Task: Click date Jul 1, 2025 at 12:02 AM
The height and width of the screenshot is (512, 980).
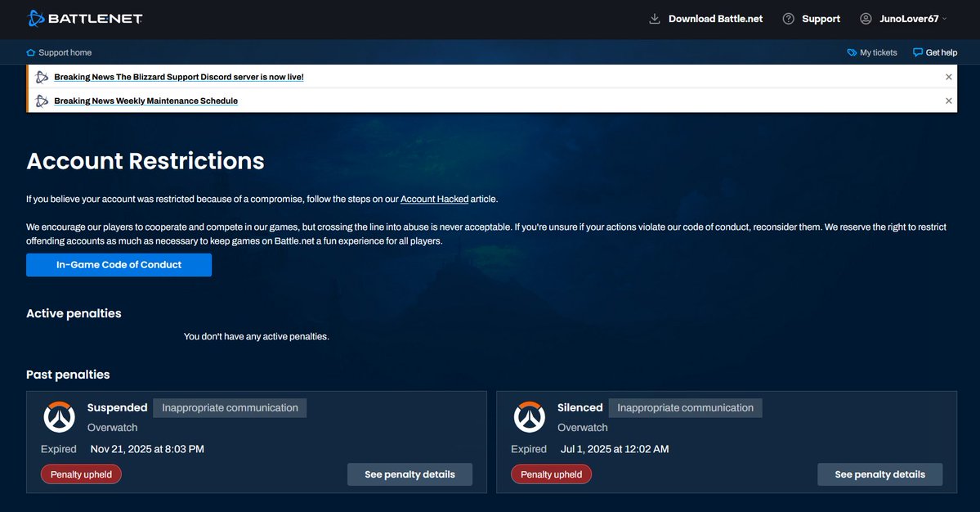Action: 615,449
